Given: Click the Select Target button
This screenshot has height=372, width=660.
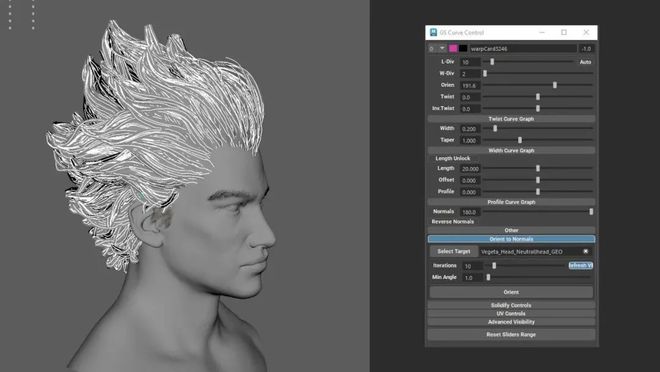Looking at the screenshot, I should pos(454,251).
